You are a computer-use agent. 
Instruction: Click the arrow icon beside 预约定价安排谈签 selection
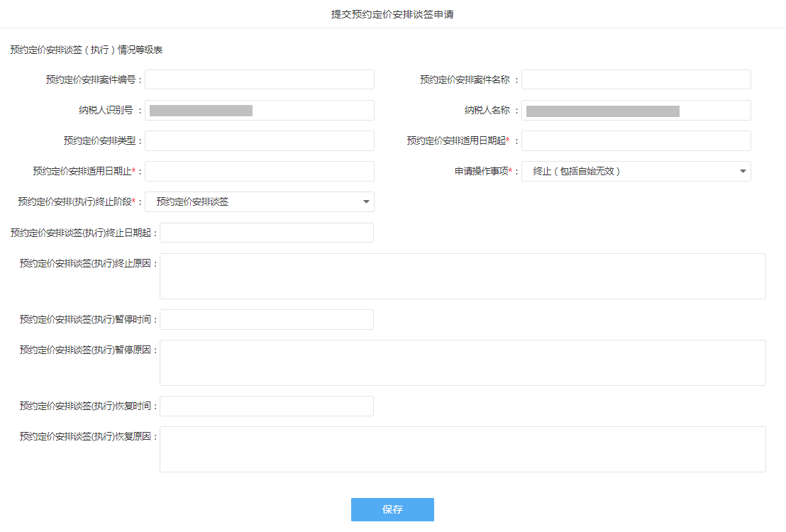(x=366, y=201)
